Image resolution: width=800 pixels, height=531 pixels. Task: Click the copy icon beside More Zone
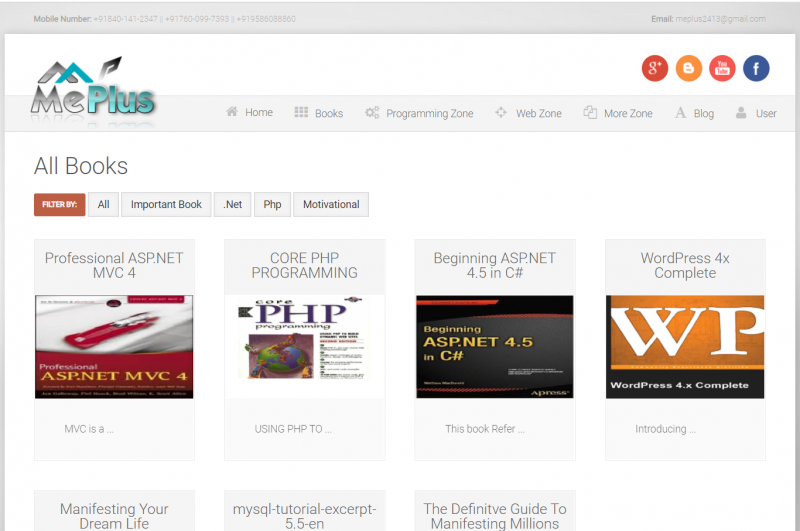point(590,112)
